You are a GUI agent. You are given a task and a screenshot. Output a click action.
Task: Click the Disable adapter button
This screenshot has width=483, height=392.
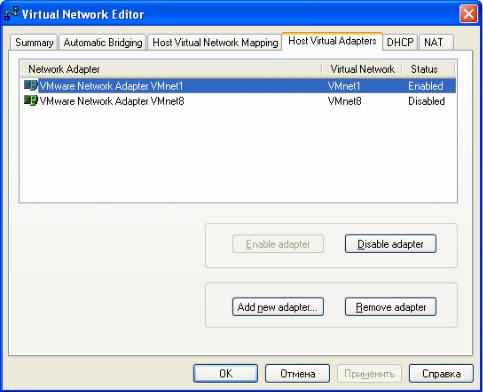390,244
